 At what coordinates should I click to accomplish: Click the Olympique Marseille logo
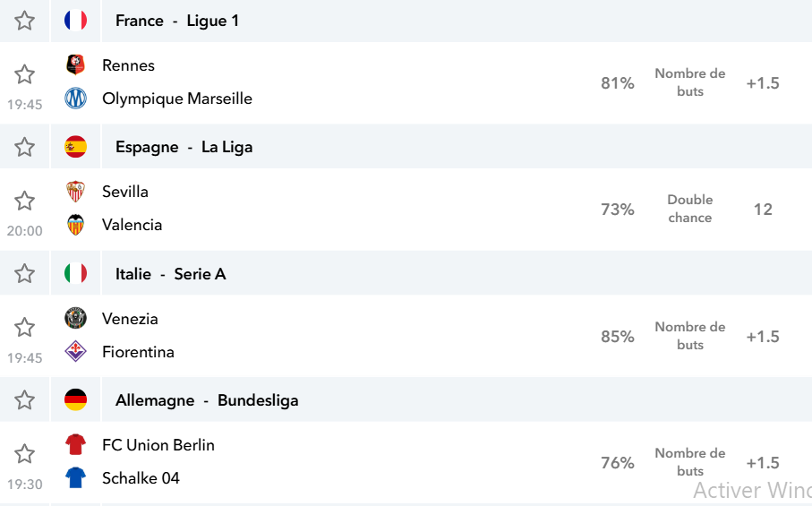click(x=75, y=98)
